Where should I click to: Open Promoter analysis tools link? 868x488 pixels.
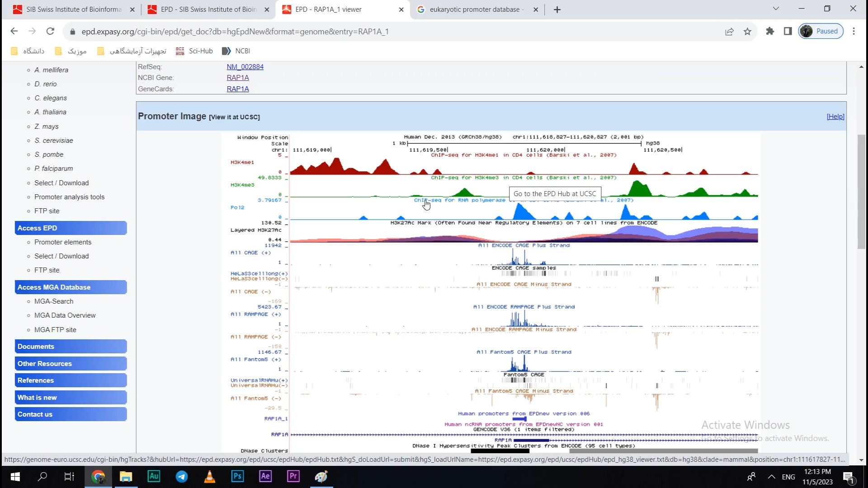point(69,197)
